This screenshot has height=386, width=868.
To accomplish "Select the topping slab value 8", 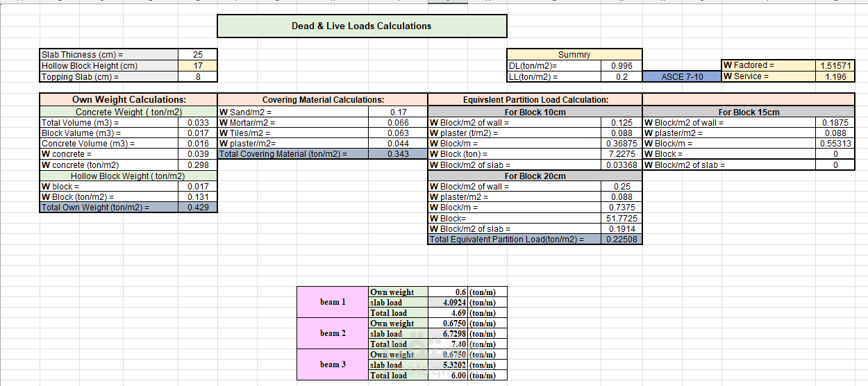I will click(198, 77).
